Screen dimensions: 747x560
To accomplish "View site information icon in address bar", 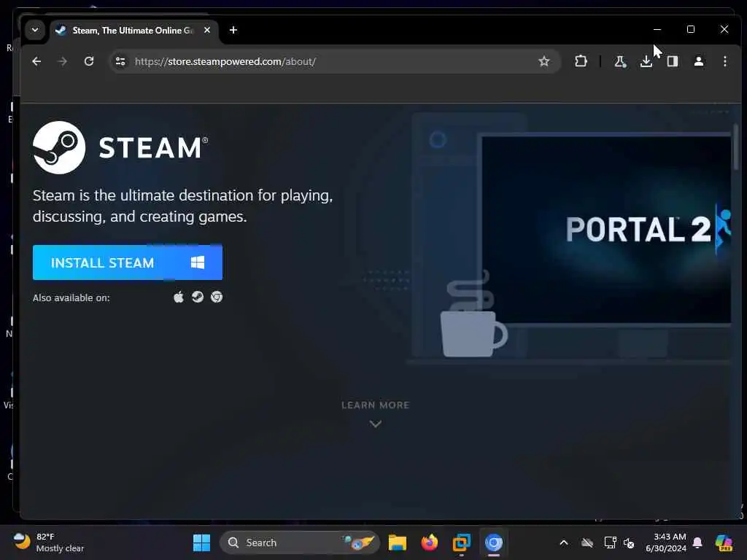I will [120, 61].
